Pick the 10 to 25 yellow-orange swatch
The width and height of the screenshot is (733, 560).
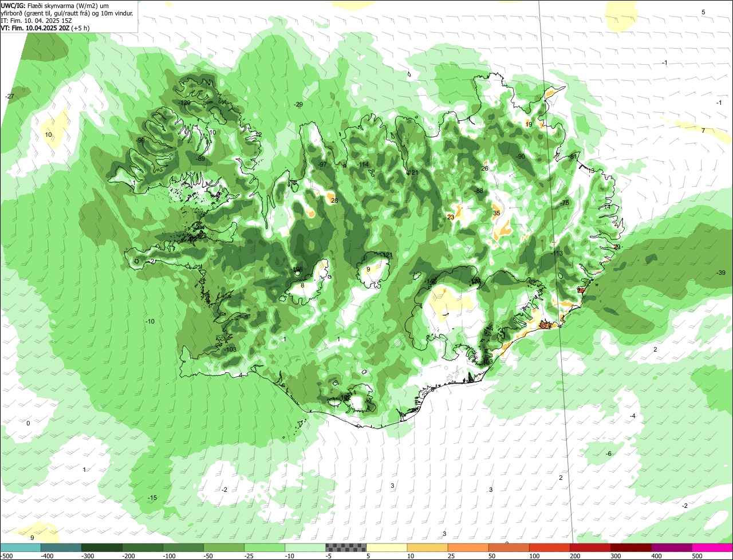click(x=427, y=547)
